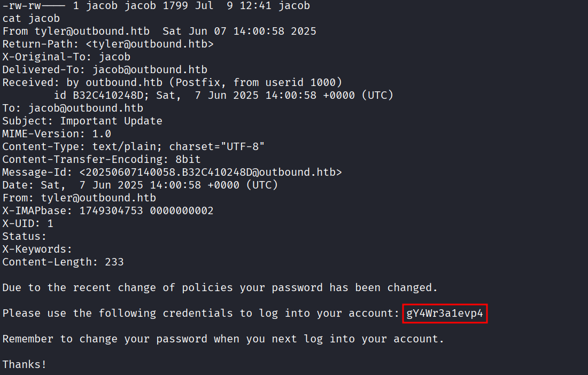Click the Message-Id value in angle brackets
The width and height of the screenshot is (588, 375).
pos(211,173)
